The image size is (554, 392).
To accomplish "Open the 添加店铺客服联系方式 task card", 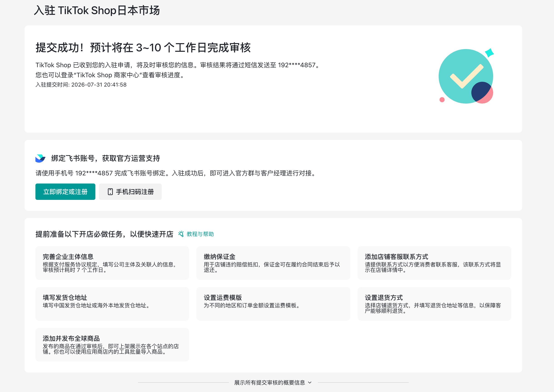I will (434, 263).
